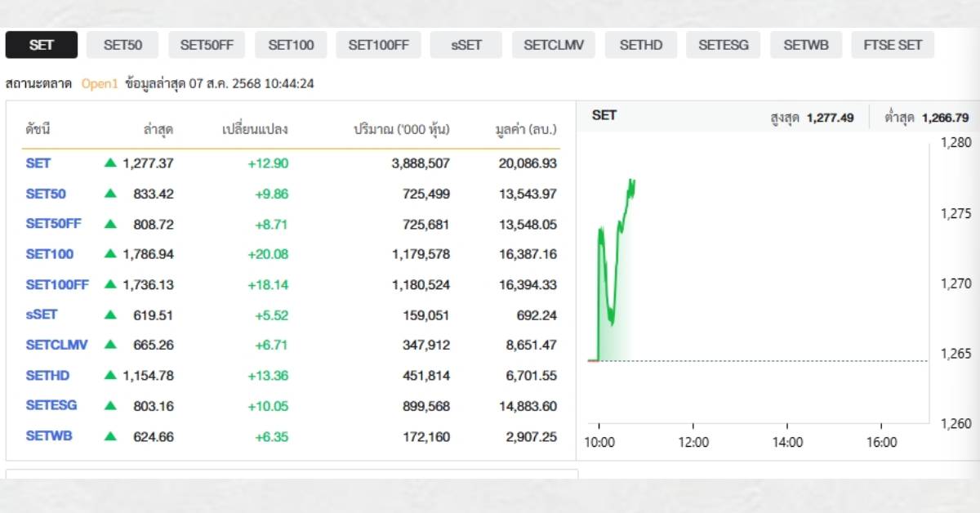Open the FTSE SET tab
Image resolution: width=980 pixels, height=513 pixels.
(x=893, y=45)
